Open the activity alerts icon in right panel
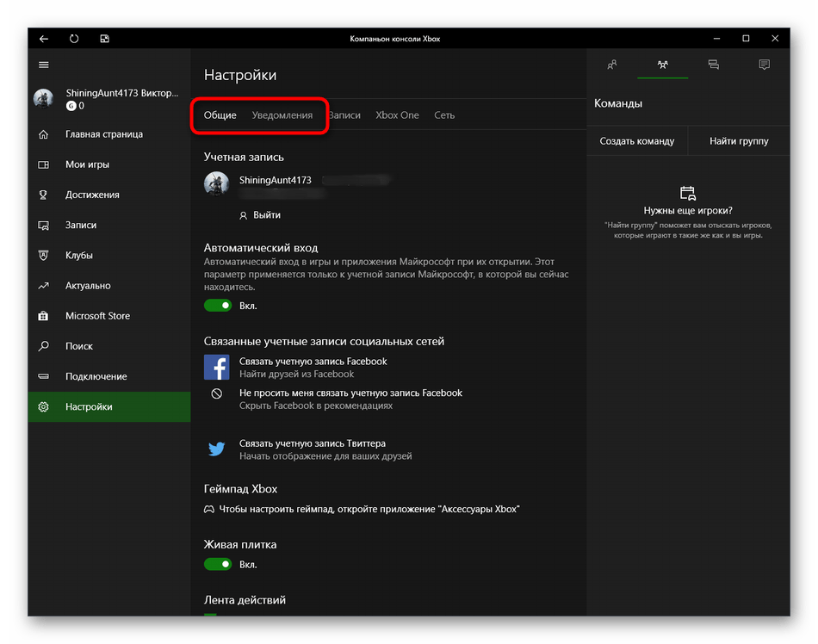 coord(765,65)
